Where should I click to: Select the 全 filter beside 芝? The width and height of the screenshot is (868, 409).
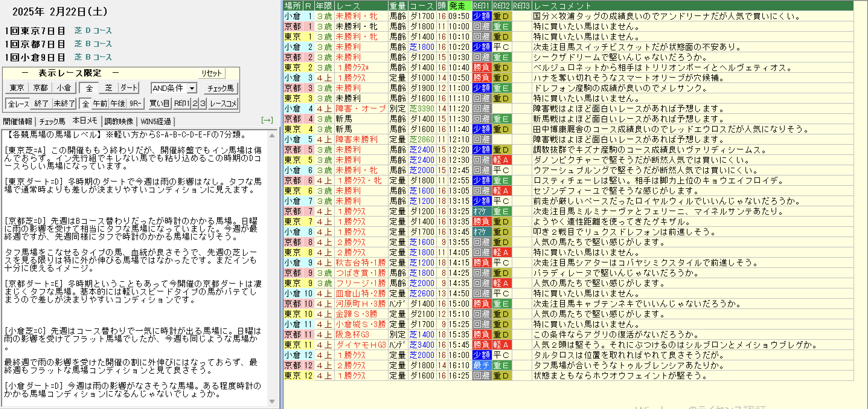click(x=89, y=88)
